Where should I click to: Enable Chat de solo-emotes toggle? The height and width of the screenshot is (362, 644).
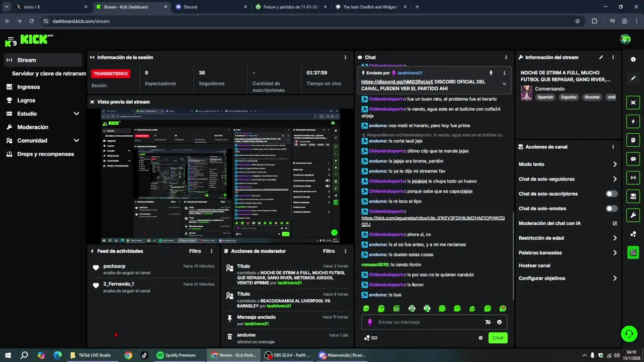(612, 208)
